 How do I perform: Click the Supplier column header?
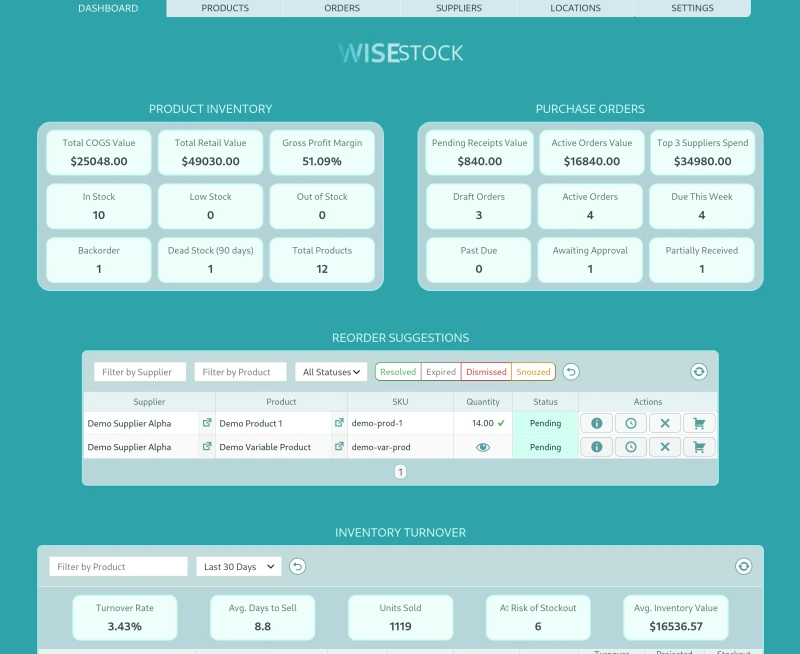[x=149, y=402]
